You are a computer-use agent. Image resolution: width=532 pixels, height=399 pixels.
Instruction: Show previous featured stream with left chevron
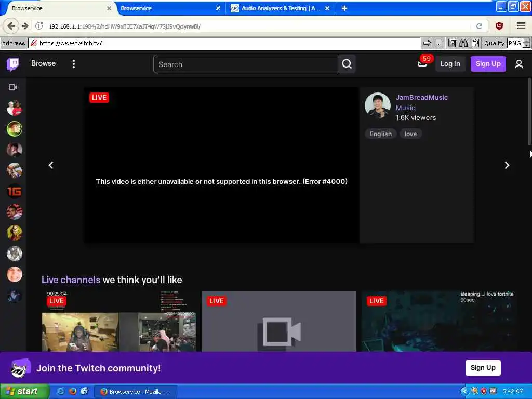[51, 165]
